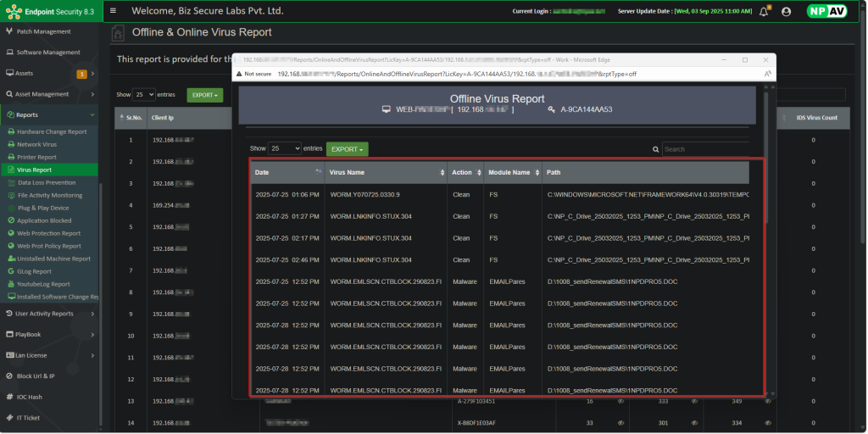Open Block Url & IP page
This screenshot has width=868, height=434.
(x=35, y=376)
